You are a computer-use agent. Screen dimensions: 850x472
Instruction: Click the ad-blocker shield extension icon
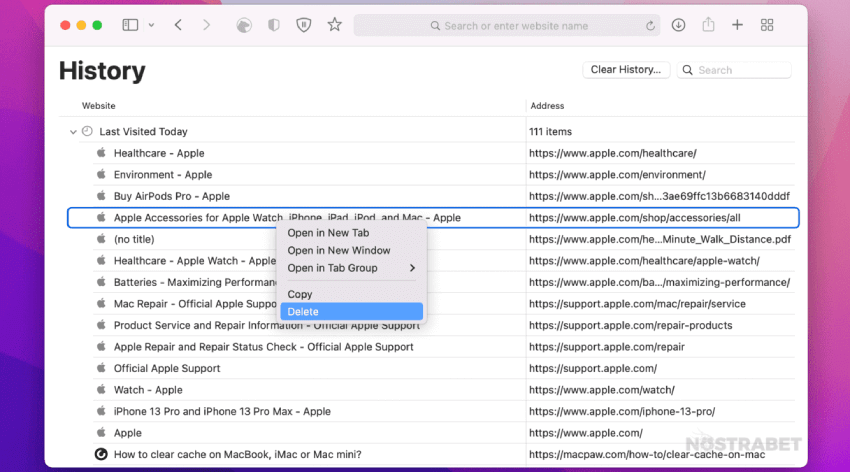(304, 25)
